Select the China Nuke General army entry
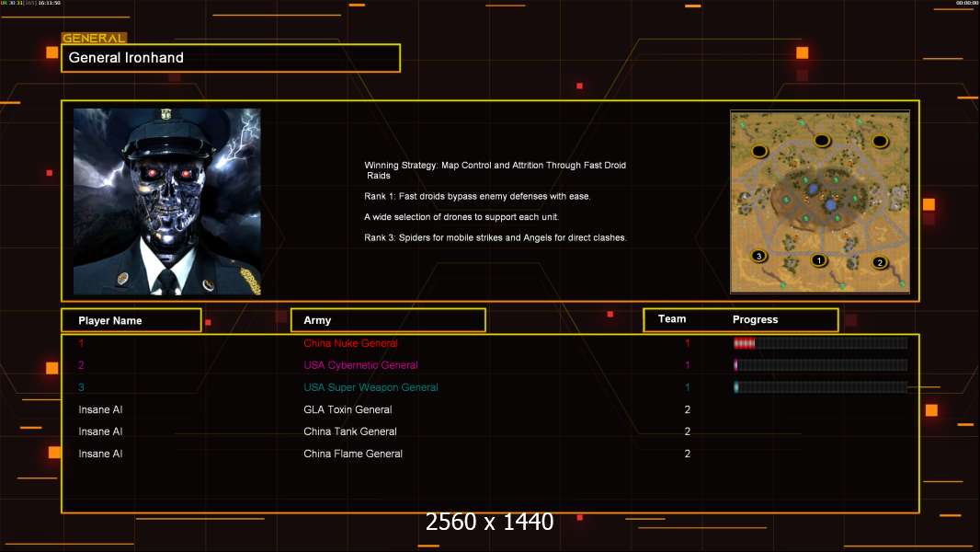This screenshot has height=552, width=980. click(x=350, y=343)
